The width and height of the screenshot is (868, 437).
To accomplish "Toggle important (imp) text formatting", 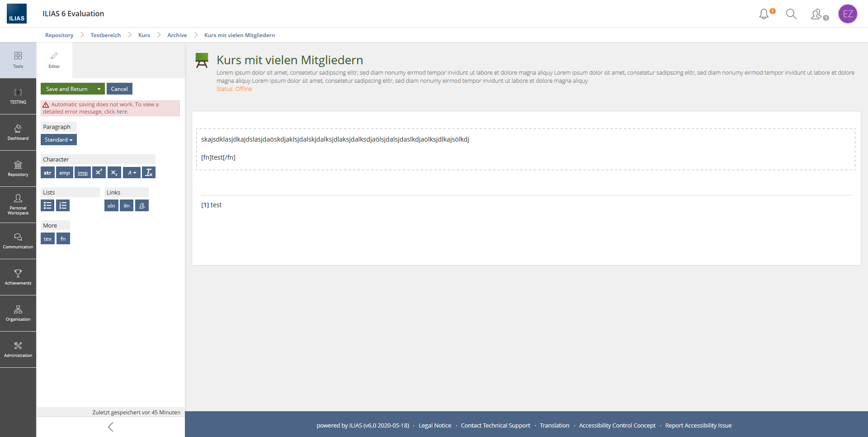I will (83, 172).
